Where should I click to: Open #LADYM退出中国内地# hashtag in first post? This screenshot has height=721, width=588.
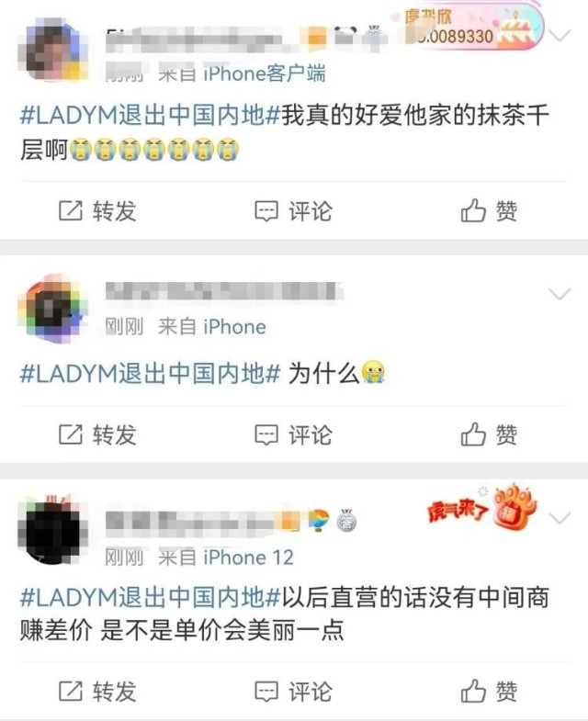click(x=150, y=115)
